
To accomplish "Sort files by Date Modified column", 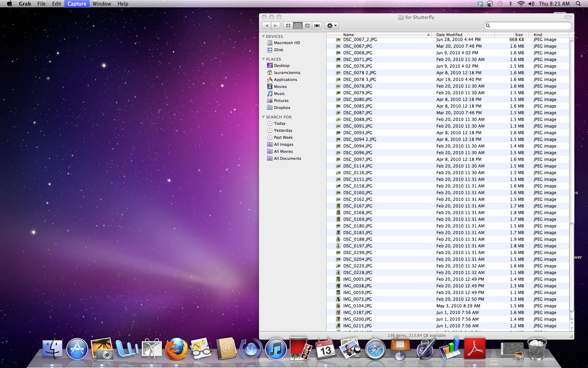I will (x=449, y=35).
